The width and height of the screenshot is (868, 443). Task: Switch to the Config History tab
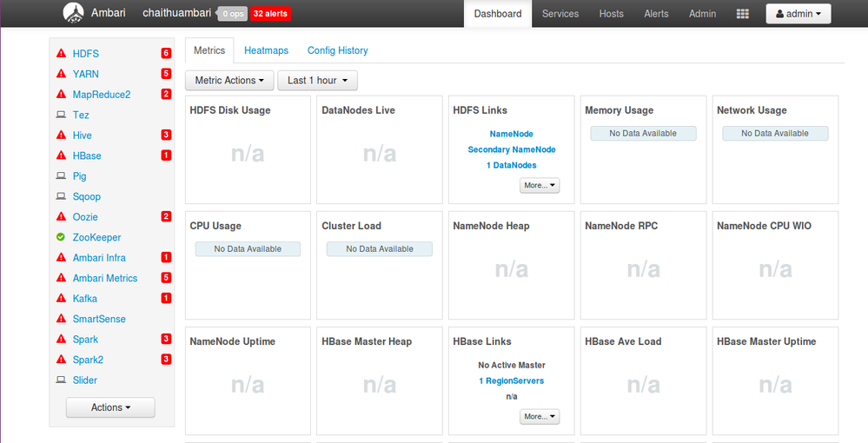click(x=338, y=50)
